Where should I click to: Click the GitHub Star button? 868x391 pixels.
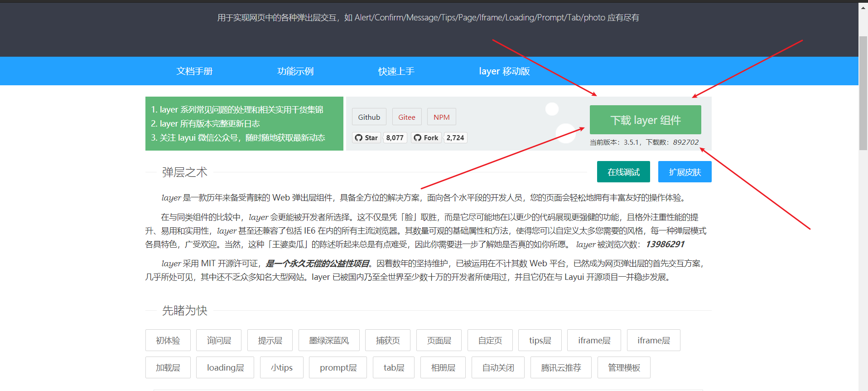tap(366, 137)
